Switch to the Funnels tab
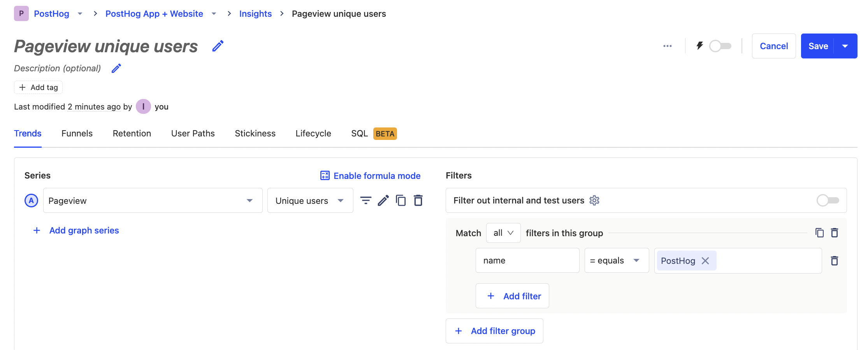Screen dimensions: 868x350 coord(77,134)
